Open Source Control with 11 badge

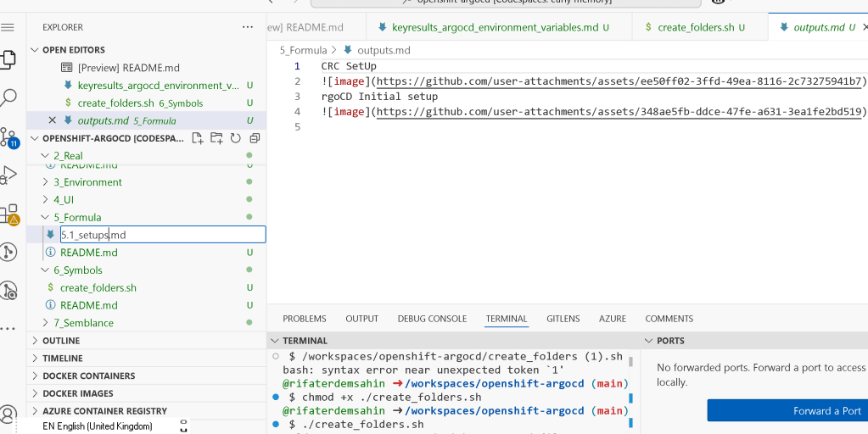tap(8, 137)
